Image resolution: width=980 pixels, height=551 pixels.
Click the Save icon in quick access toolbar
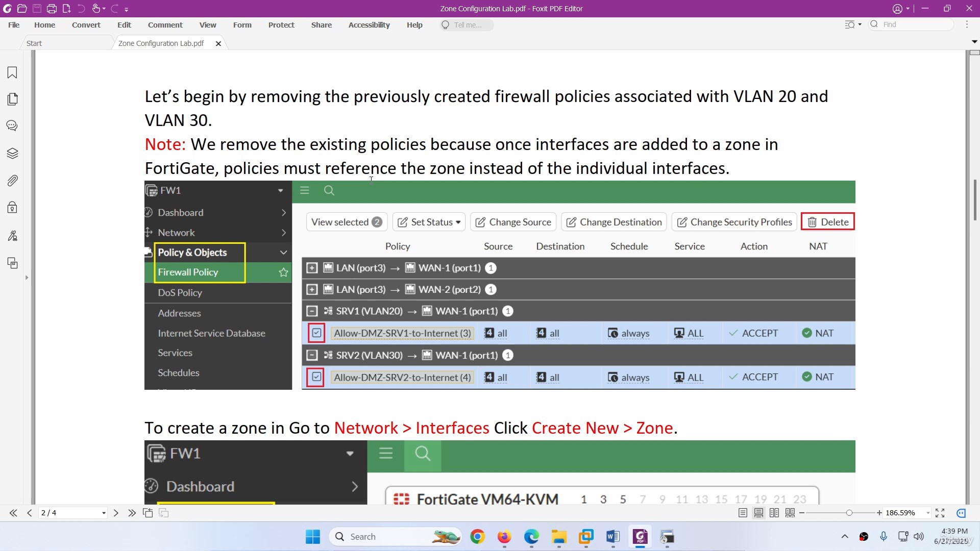click(x=37, y=9)
